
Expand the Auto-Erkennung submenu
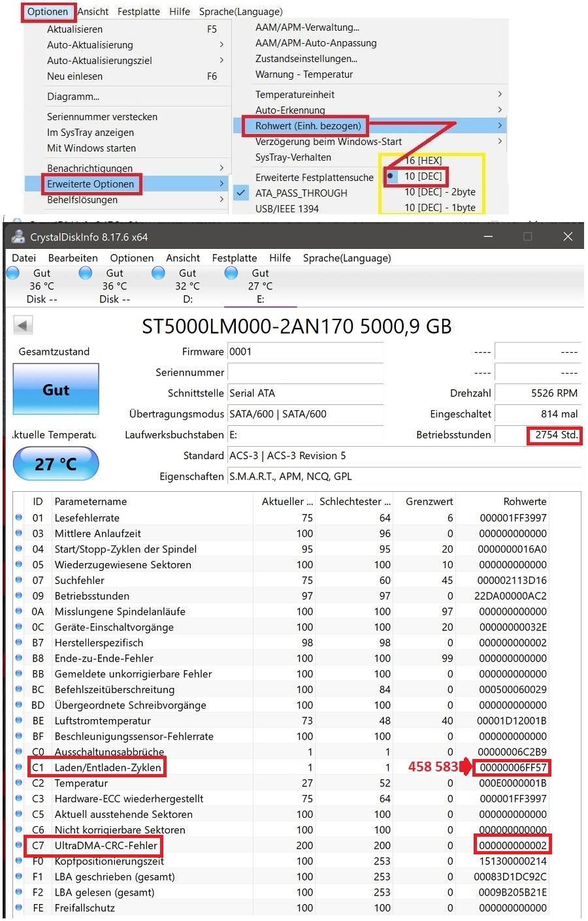(x=500, y=110)
